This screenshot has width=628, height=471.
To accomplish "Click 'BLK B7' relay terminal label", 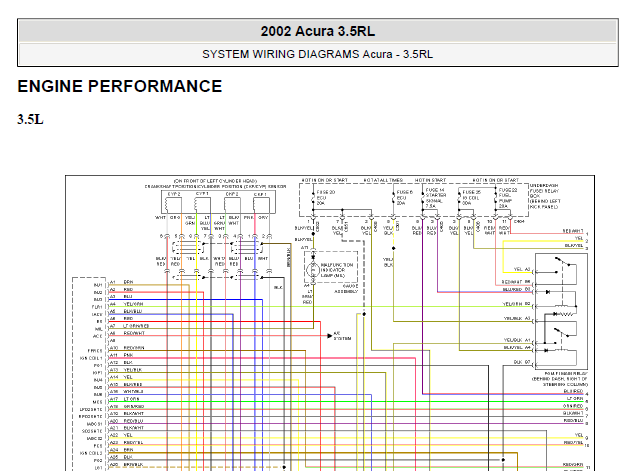I will 522,362.
